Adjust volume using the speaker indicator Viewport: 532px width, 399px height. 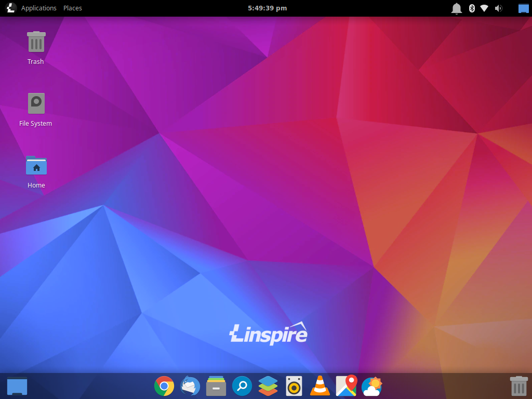pyautogui.click(x=499, y=8)
